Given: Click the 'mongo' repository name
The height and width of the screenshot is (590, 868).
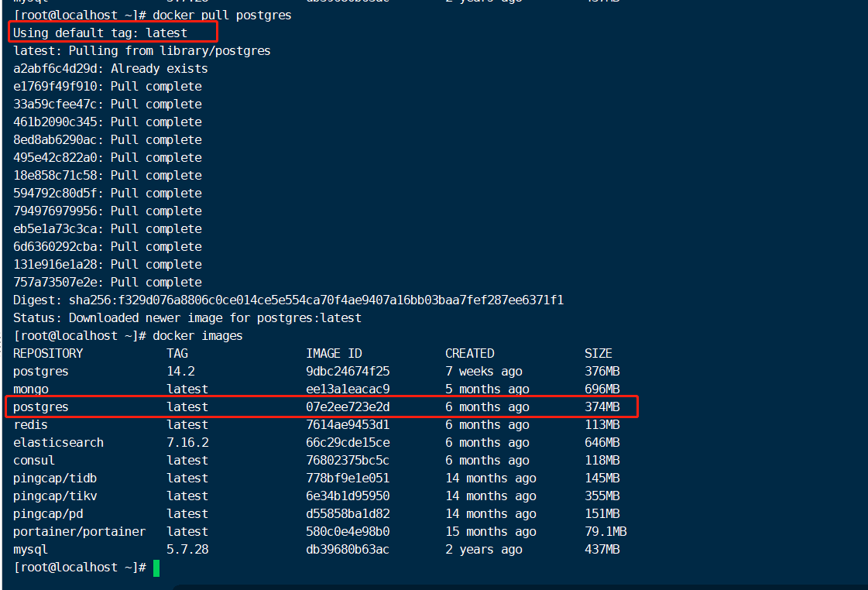Looking at the screenshot, I should click(x=30, y=389).
